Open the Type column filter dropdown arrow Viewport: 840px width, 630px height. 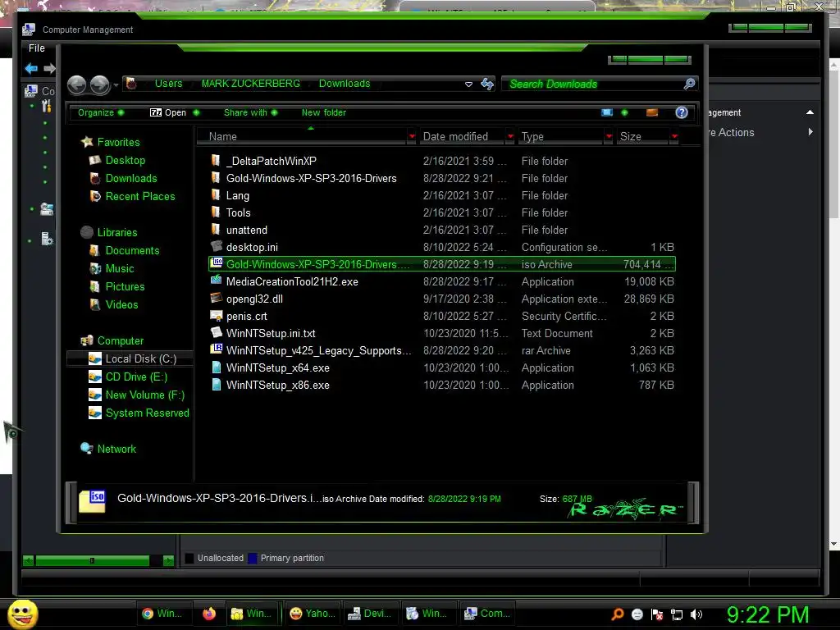(609, 137)
